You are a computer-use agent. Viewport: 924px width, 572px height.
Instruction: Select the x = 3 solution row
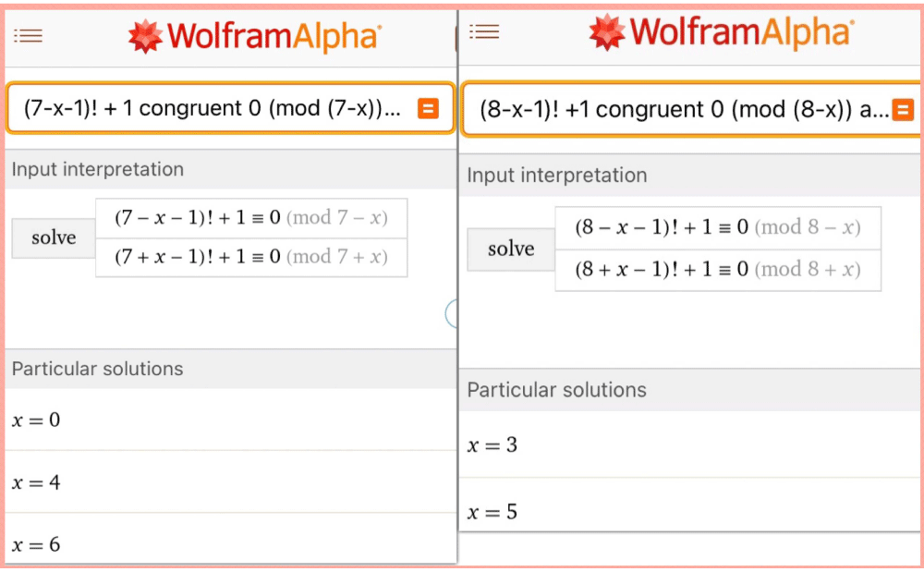(689, 444)
